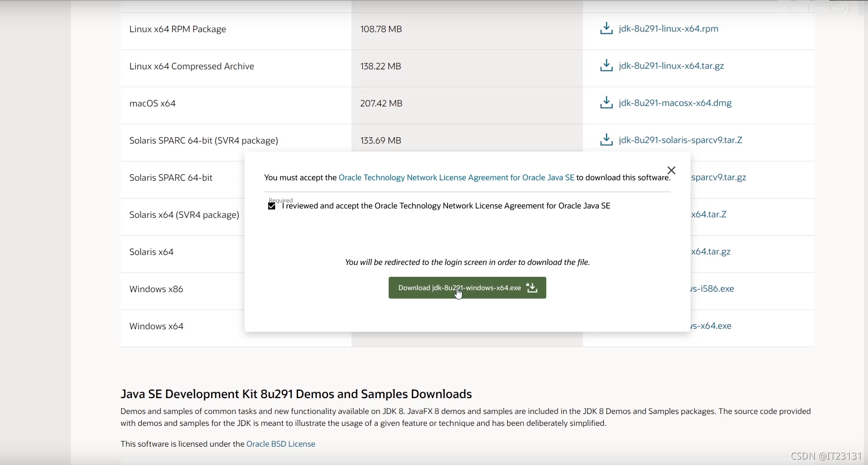Viewport: 868px width, 465px height.
Task: Select the 207.42 MB file size
Action: (381, 103)
